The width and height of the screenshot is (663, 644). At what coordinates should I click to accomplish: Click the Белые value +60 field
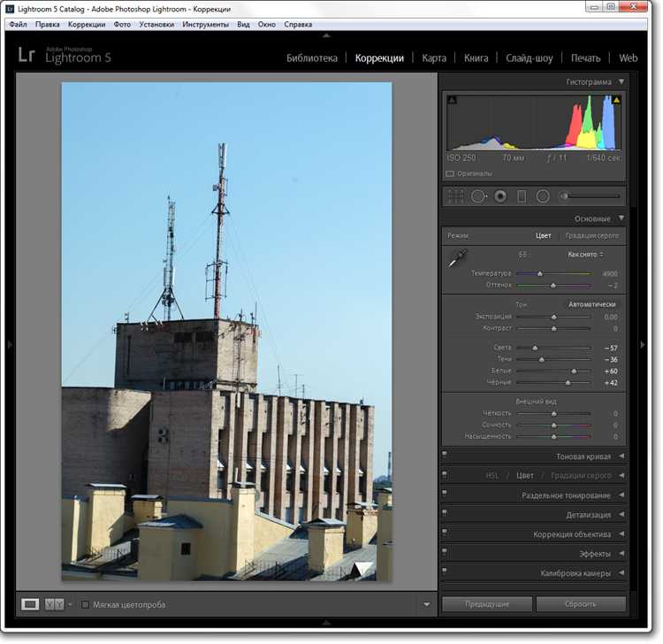point(611,371)
